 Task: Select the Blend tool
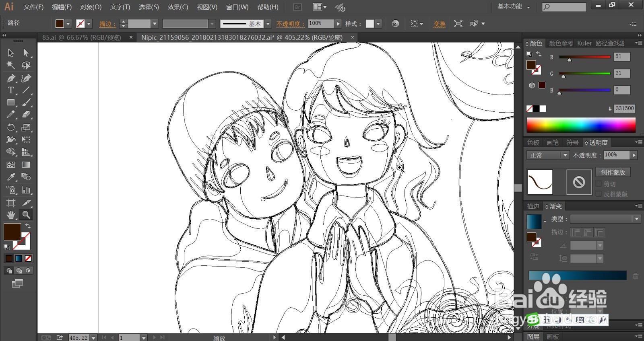point(26,177)
